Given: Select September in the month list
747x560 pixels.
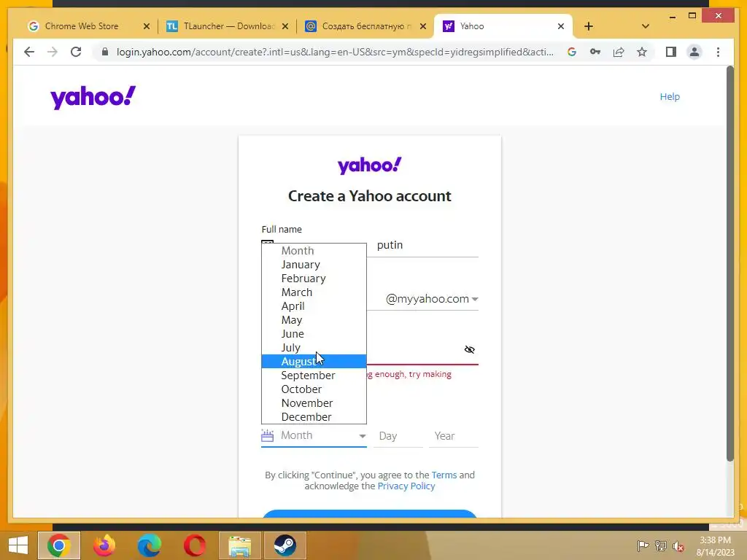Looking at the screenshot, I should pyautogui.click(x=314, y=376).
